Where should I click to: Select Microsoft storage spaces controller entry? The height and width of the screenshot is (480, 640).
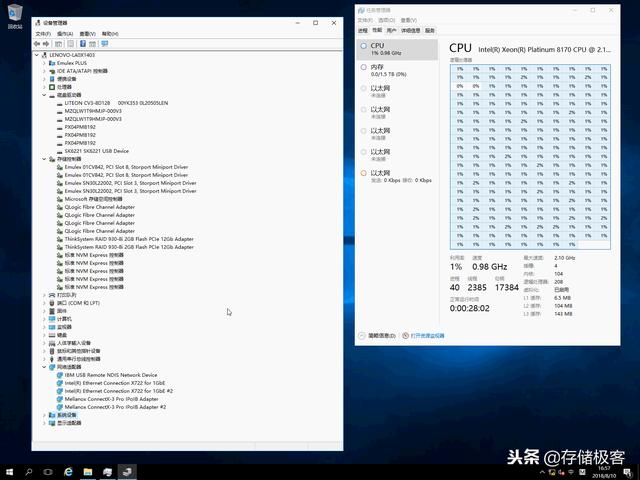pos(93,199)
